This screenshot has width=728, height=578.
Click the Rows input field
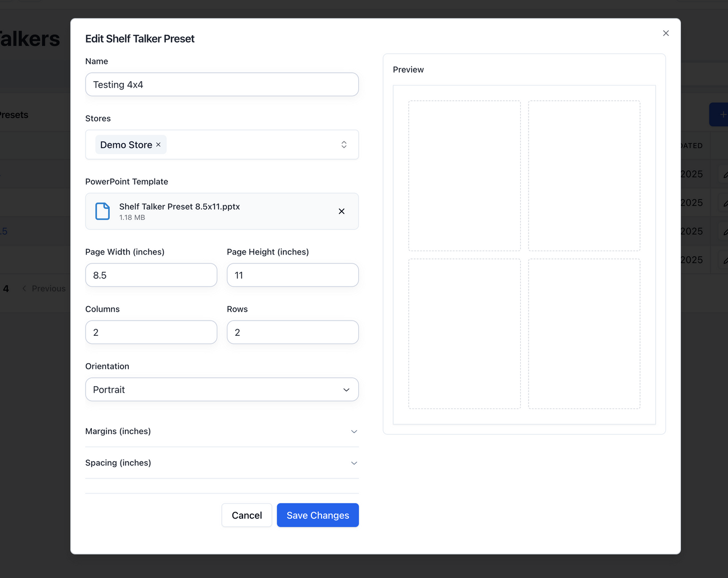292,332
